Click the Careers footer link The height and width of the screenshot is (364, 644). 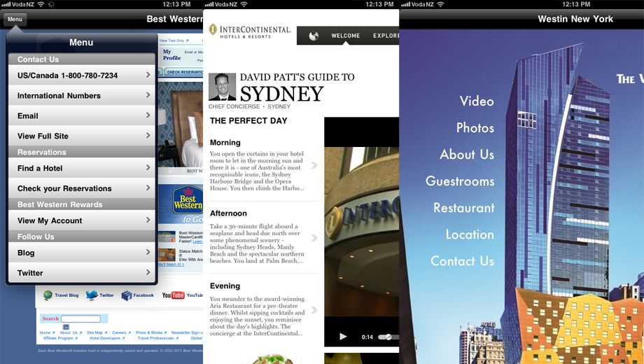[x=120, y=332]
